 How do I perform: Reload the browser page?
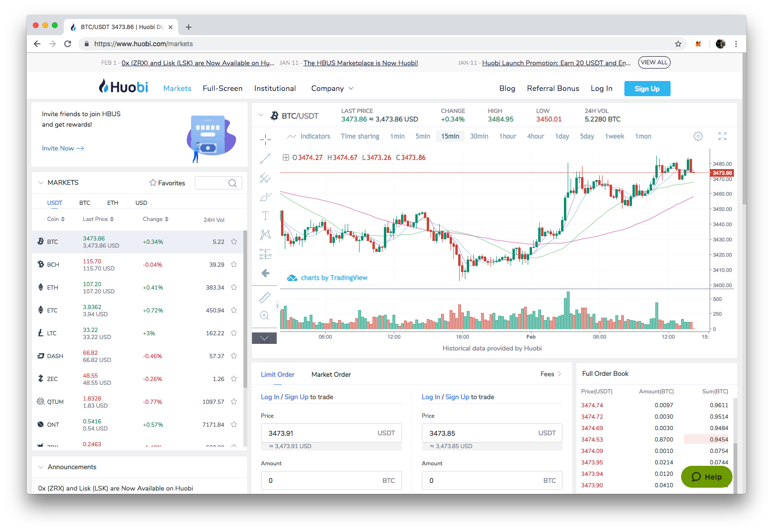pos(68,44)
